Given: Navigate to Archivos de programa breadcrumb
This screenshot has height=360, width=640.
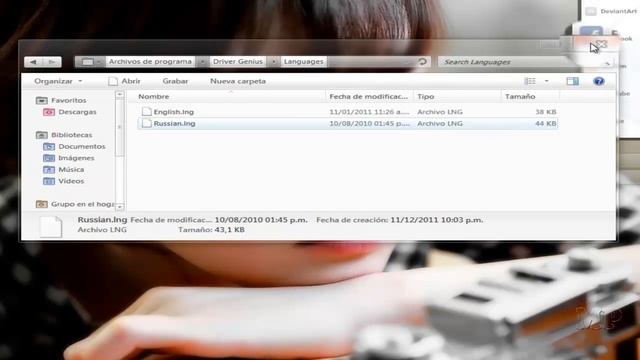Looking at the screenshot, I should pos(150,62).
